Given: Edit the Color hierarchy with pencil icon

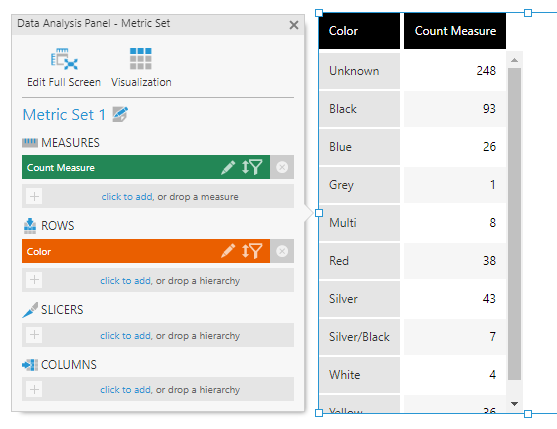Looking at the screenshot, I should (x=228, y=251).
